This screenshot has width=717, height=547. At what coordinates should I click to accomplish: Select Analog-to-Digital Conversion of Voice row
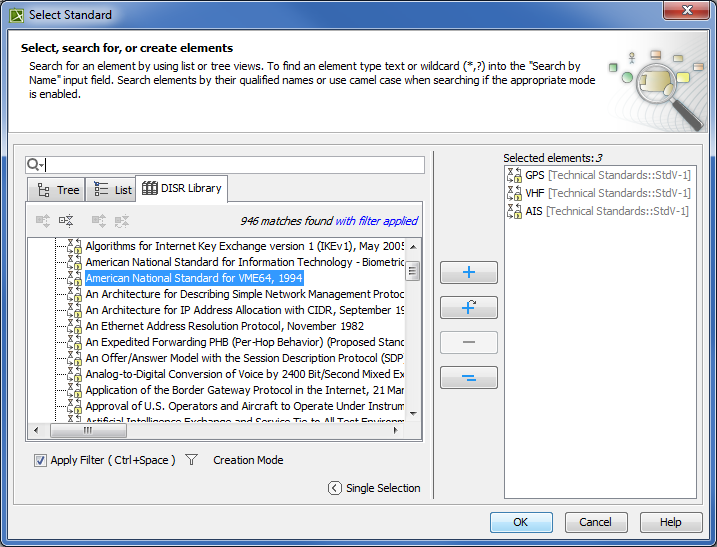click(x=245, y=374)
